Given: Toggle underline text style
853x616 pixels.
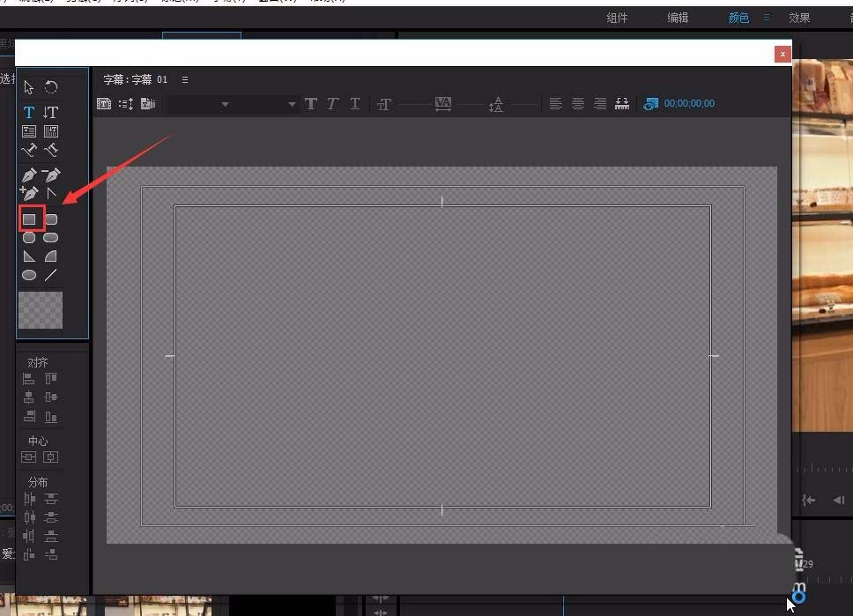Looking at the screenshot, I should [x=355, y=103].
